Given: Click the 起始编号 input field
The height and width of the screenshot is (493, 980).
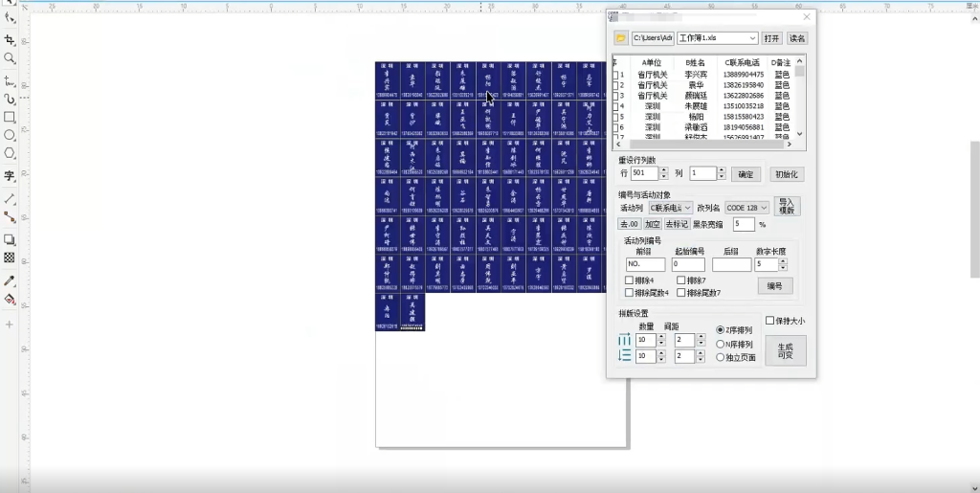Looking at the screenshot, I should tap(687, 264).
